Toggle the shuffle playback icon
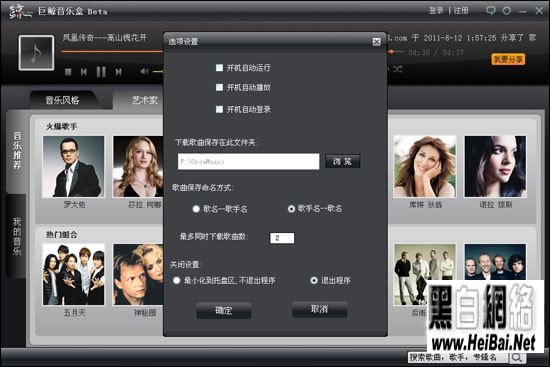This screenshot has height=367, width=550. [397, 69]
